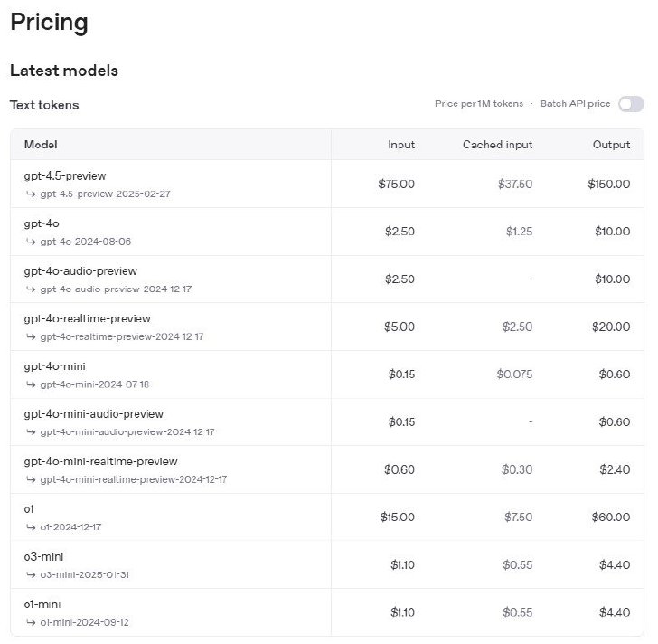The width and height of the screenshot is (658, 644).
Task: Click the o1-mini-2024-09-12 snapshot name
Action: pos(84,622)
